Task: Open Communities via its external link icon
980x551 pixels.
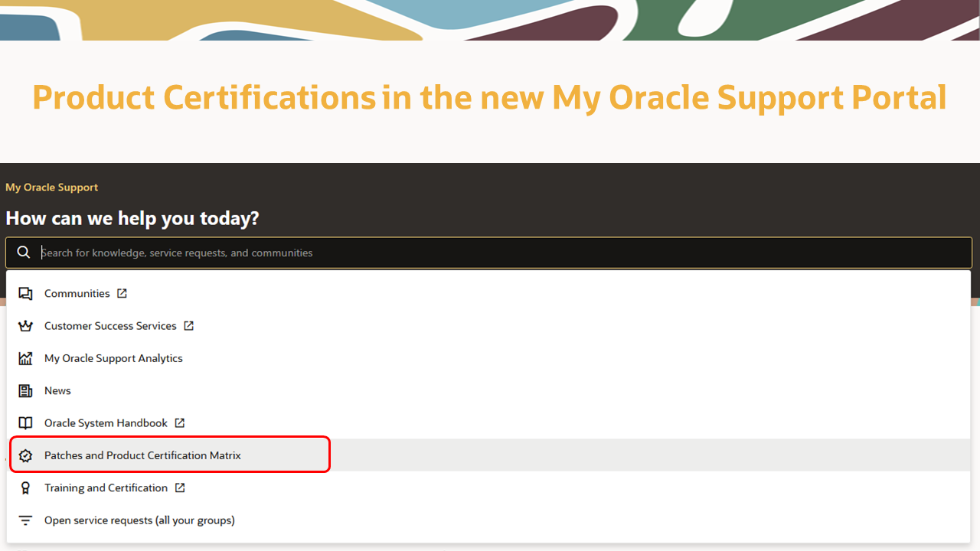Action: [x=122, y=292]
